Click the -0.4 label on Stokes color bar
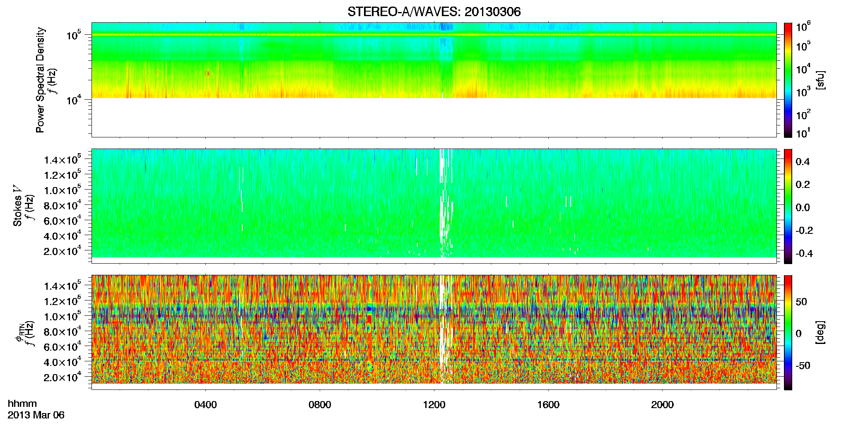 click(804, 253)
